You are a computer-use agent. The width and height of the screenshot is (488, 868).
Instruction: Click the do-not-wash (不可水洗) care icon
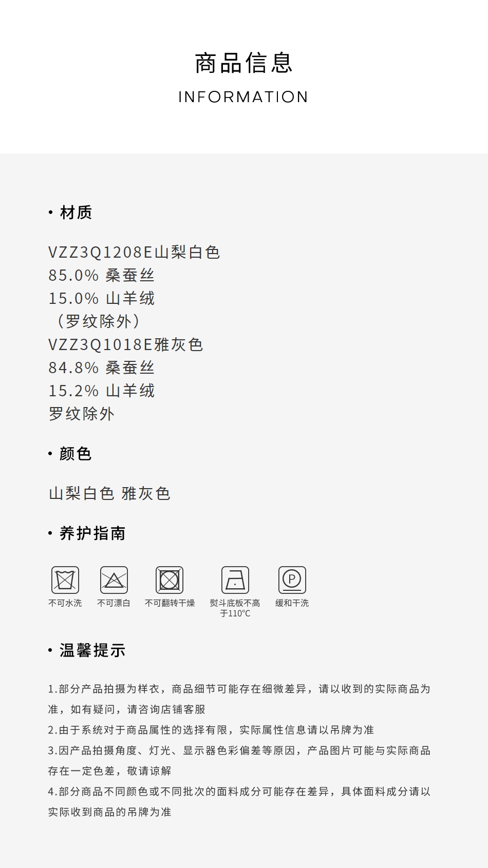tap(65, 580)
